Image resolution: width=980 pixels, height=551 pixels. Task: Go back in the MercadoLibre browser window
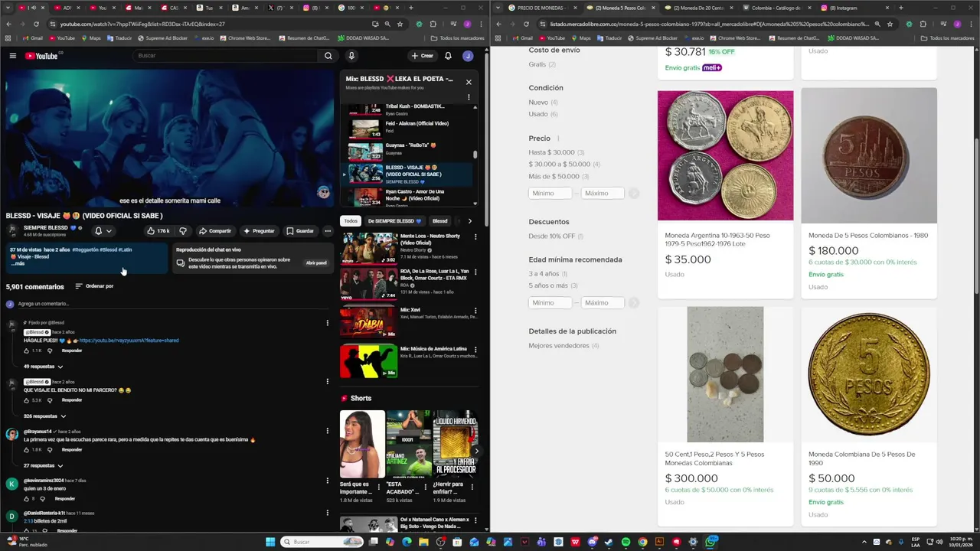[x=498, y=24]
